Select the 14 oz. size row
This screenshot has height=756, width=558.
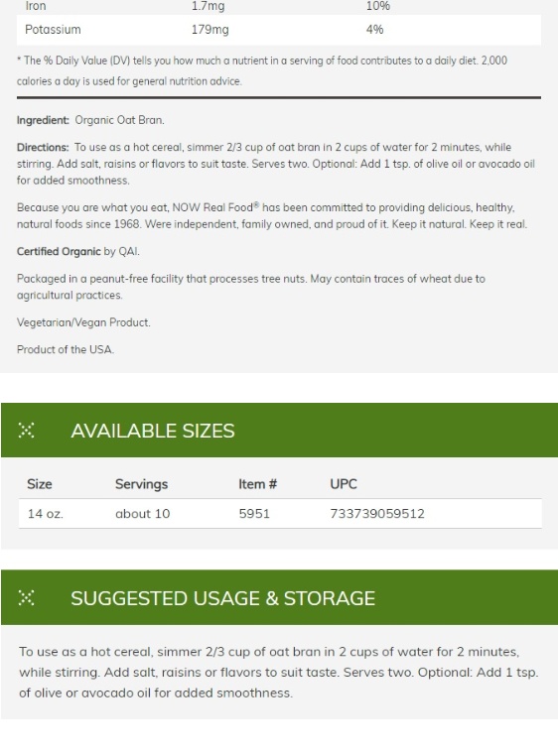(x=280, y=514)
